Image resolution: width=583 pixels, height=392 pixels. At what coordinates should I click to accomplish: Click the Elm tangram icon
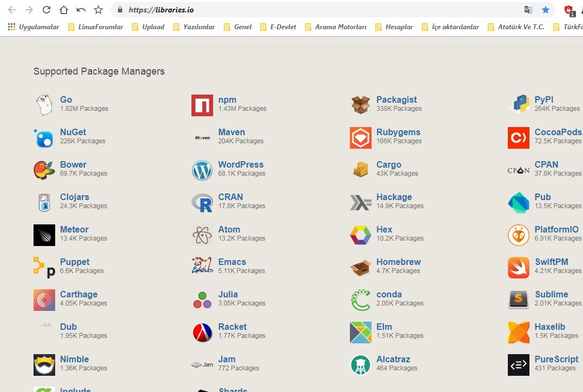click(x=360, y=333)
